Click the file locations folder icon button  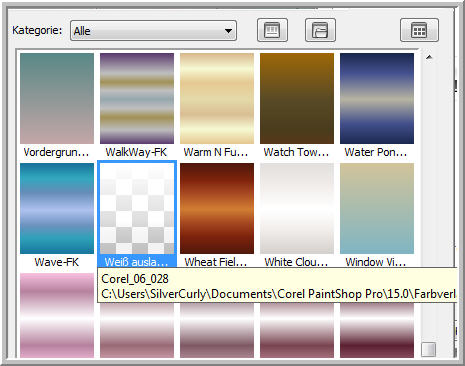tap(320, 30)
